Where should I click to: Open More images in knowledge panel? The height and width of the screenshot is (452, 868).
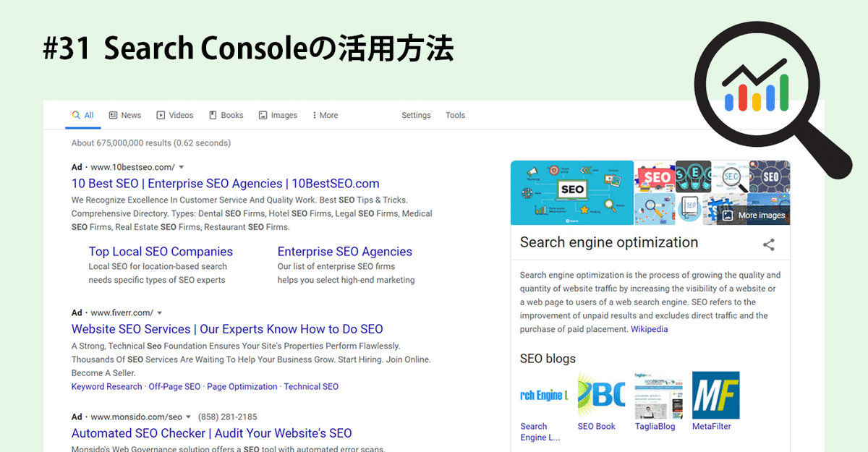pos(753,216)
